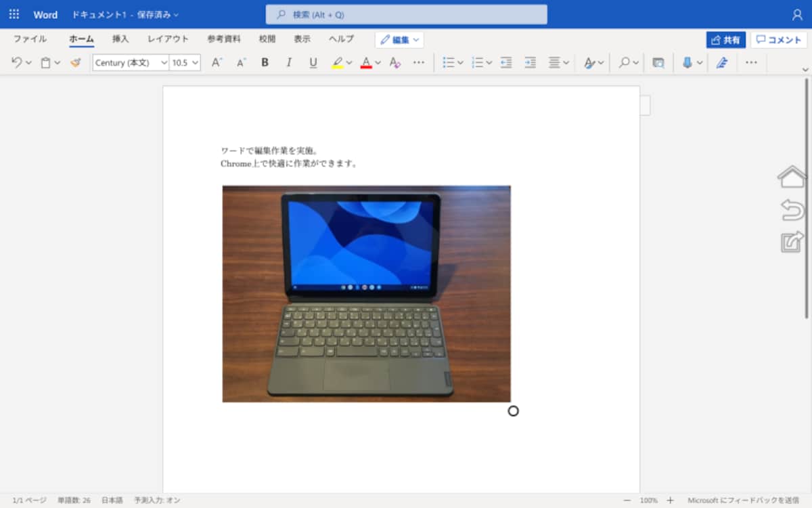Screen dimensions: 812x508
Task: Expand the paste options dropdown
Action: point(58,63)
